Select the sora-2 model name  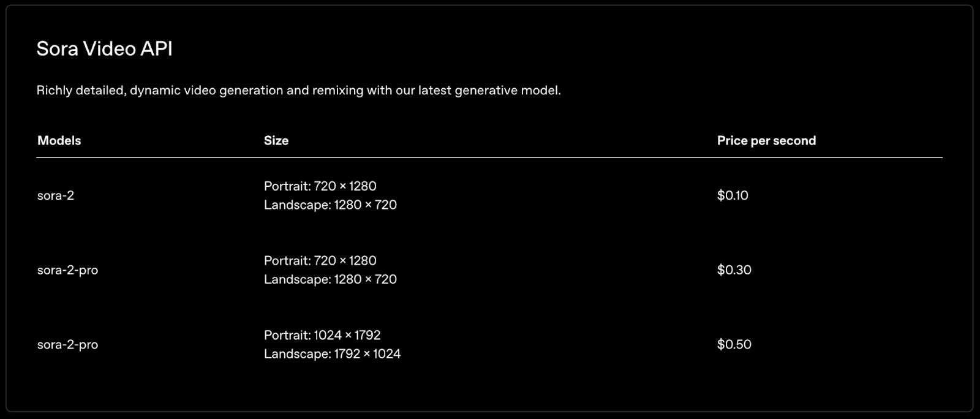55,195
